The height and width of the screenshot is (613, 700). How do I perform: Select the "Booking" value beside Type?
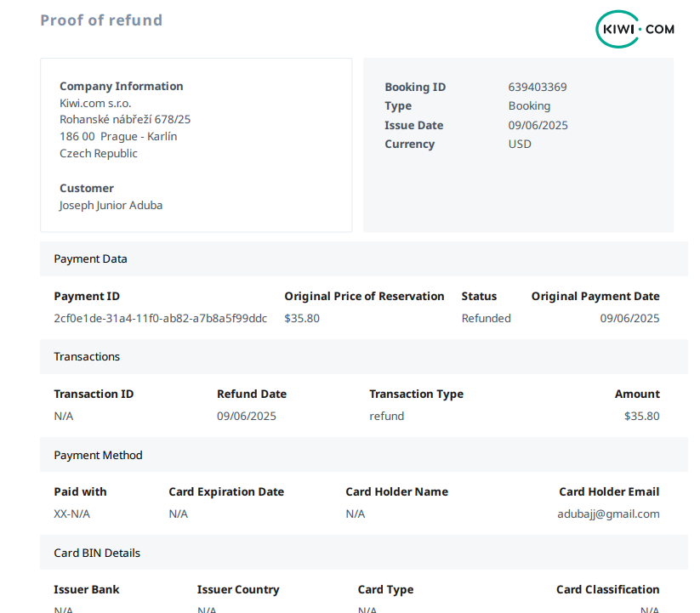tap(529, 106)
